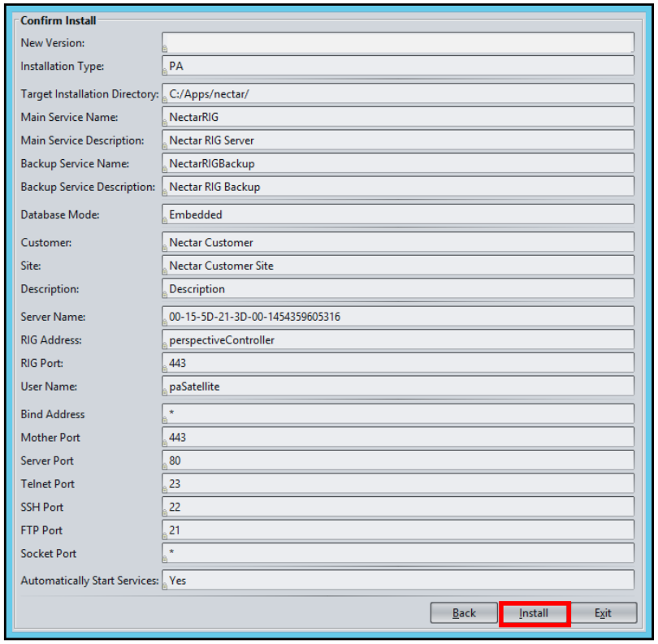Click the Server Name field
The height and width of the screenshot is (644, 658).
point(398,317)
